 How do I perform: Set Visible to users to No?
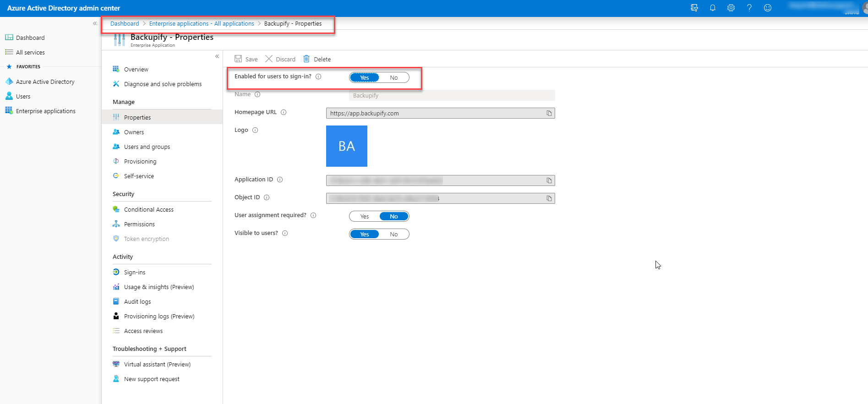coord(394,234)
